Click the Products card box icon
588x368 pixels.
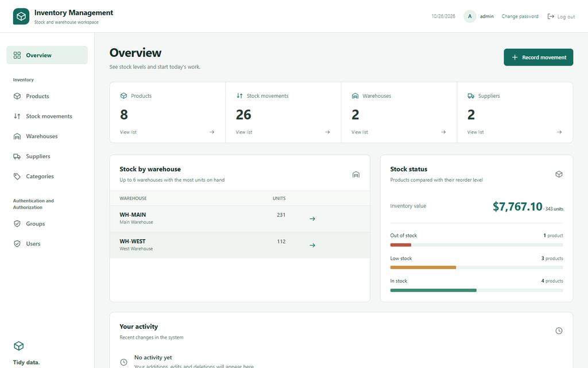coord(123,96)
